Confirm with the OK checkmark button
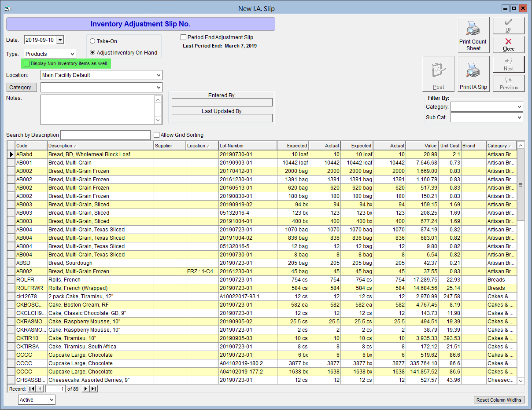Viewport: 532px width, 410px height. [x=509, y=26]
